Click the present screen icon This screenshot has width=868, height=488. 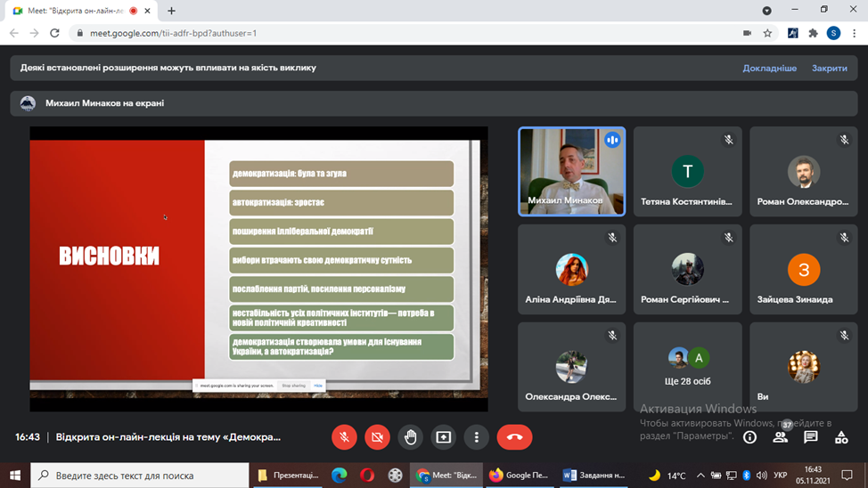443,437
